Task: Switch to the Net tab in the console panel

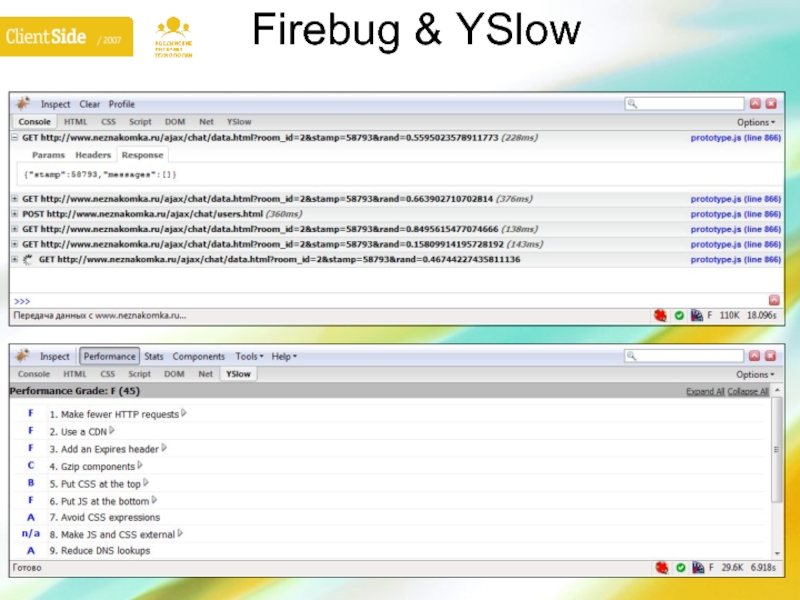Action: point(206,122)
